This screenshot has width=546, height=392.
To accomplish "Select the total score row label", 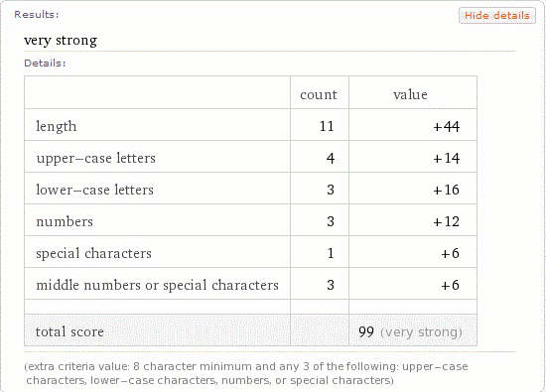I will pyautogui.click(x=69, y=331).
